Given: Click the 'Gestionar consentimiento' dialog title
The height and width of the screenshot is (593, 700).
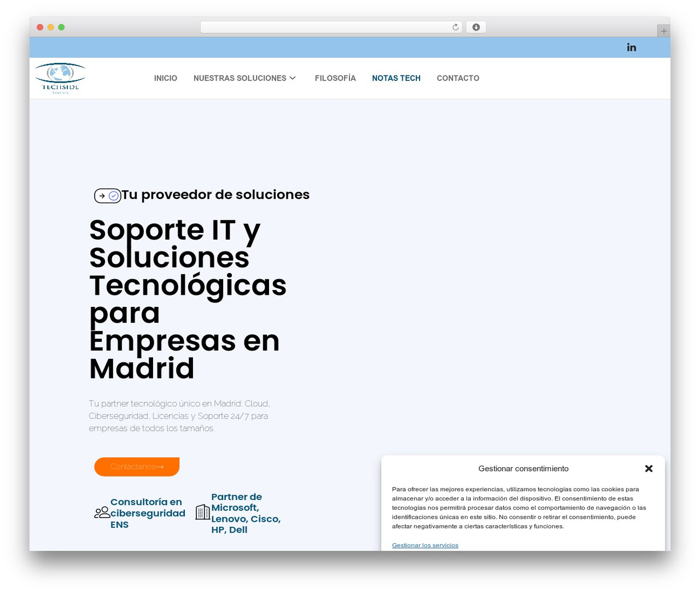Looking at the screenshot, I should pos(523,468).
